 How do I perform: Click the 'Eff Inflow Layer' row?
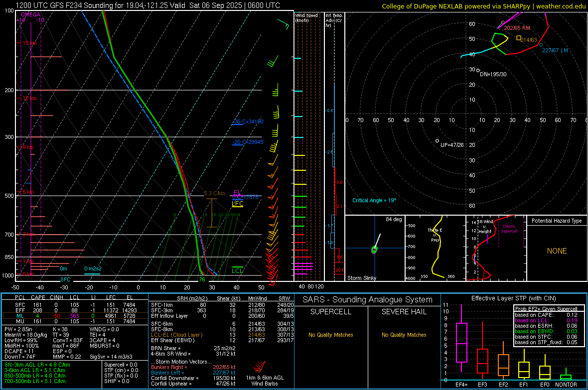[221, 316]
